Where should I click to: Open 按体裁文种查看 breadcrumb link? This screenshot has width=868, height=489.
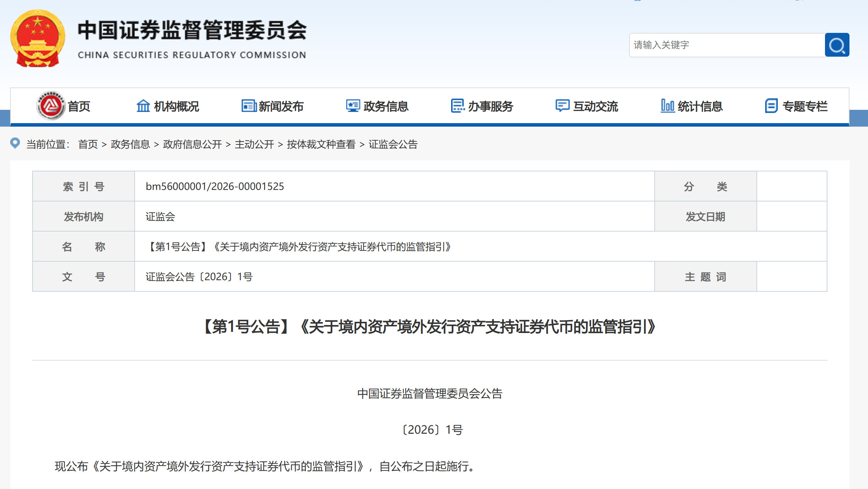[321, 144]
